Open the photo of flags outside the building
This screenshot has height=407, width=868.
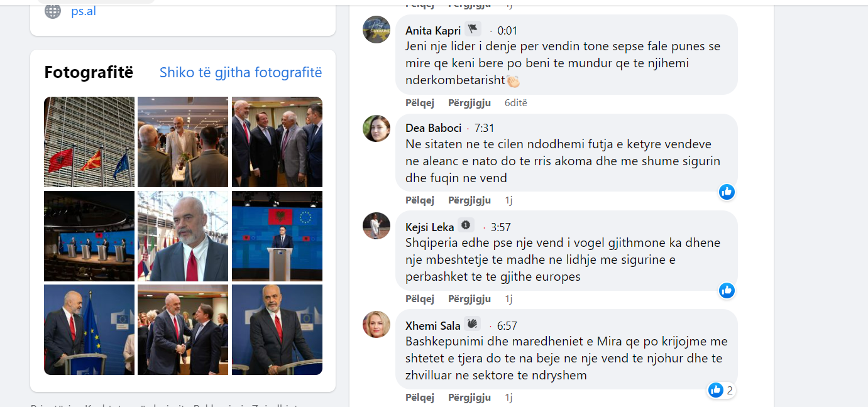89,142
